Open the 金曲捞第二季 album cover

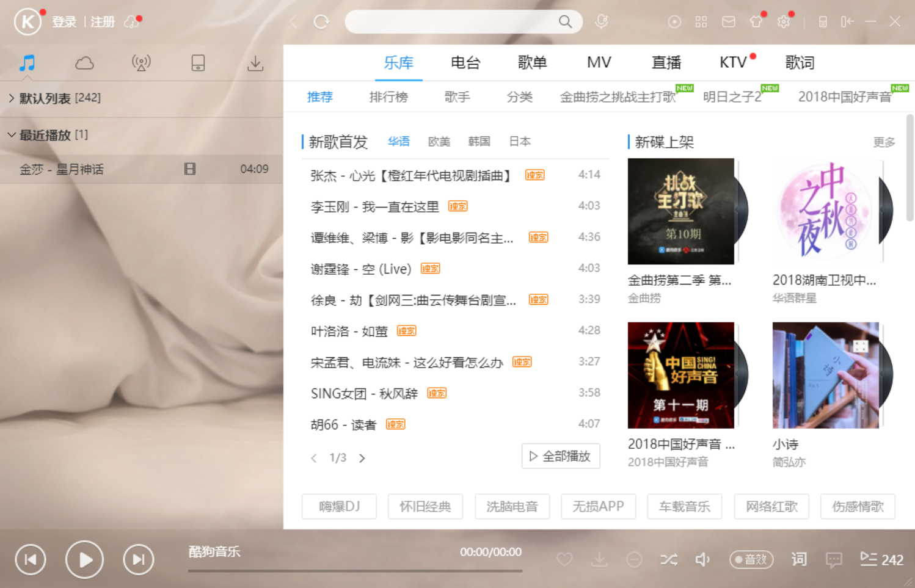(680, 211)
